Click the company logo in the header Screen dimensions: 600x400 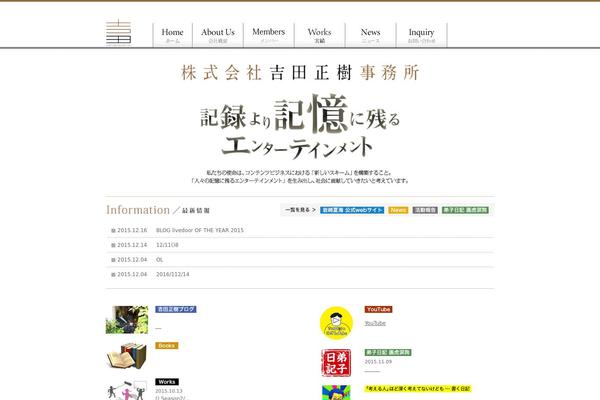pos(118,33)
